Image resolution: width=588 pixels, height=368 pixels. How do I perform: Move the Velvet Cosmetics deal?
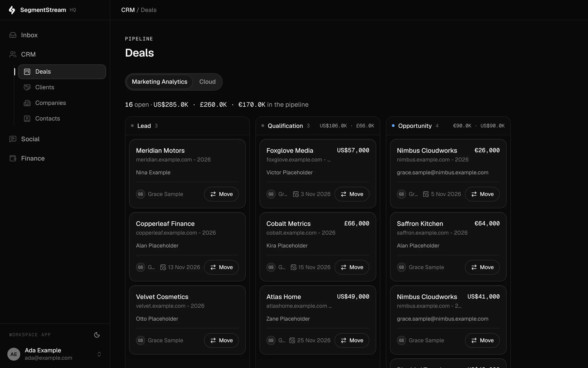pos(221,340)
